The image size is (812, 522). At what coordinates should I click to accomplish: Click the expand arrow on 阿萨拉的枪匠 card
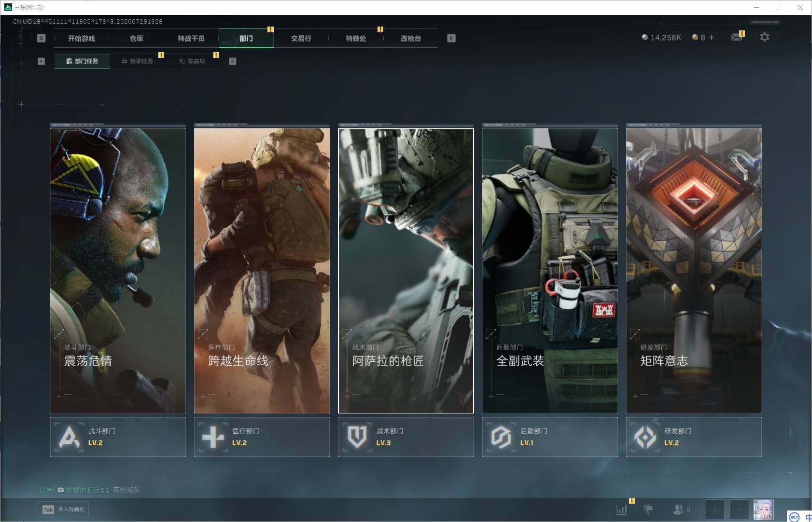347,333
